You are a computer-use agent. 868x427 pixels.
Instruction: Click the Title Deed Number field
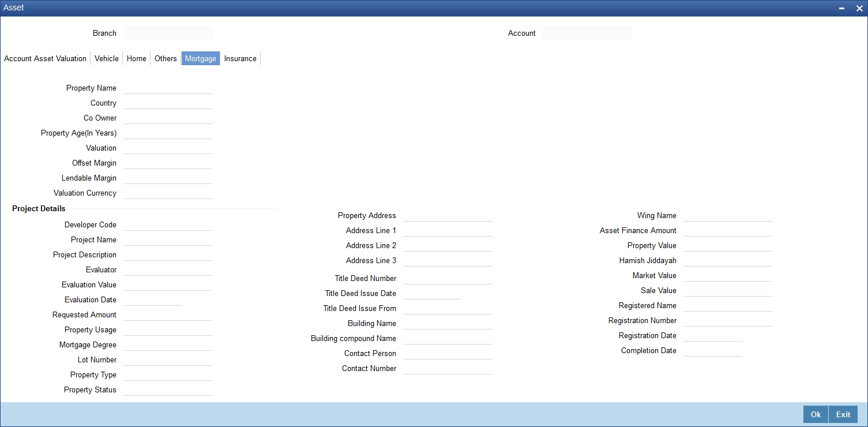tap(448, 278)
